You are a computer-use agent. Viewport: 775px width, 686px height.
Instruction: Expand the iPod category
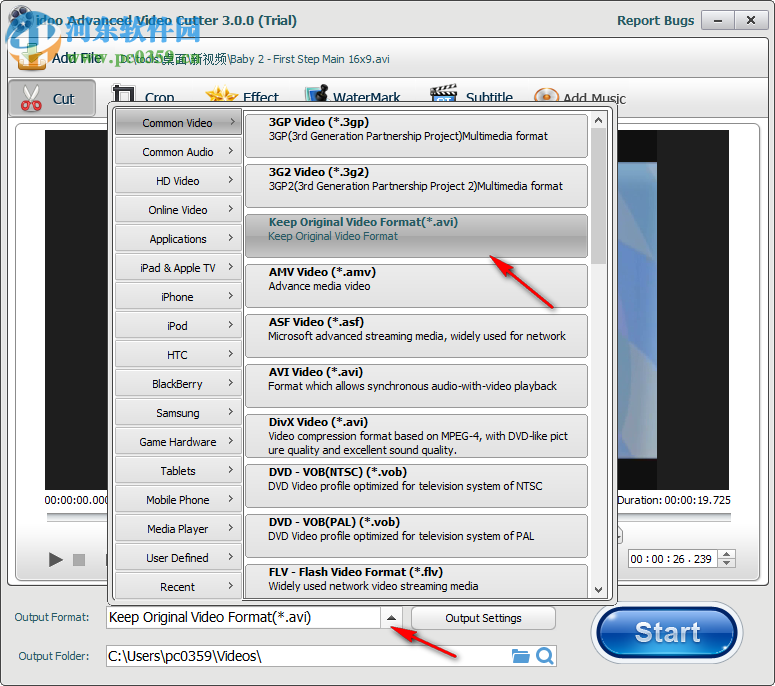(x=178, y=326)
